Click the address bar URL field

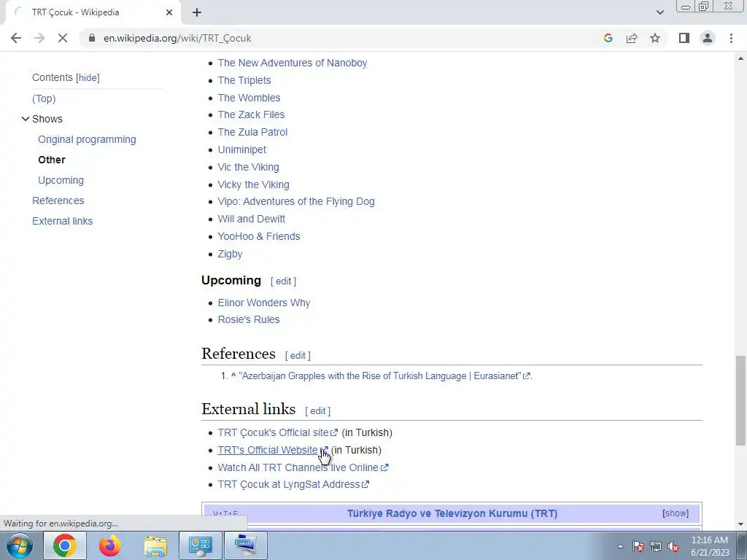177,38
